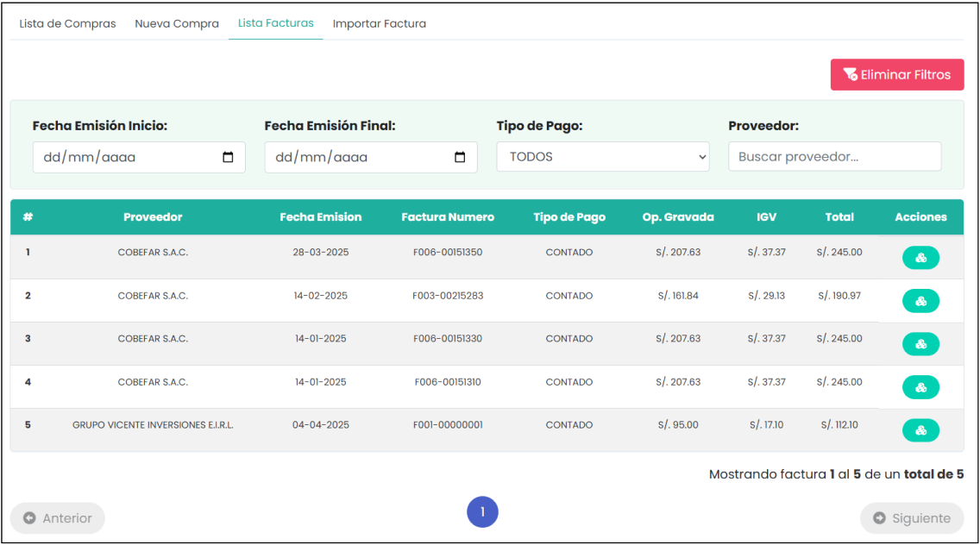This screenshot has height=545, width=980.
Task: Open the Nueva Compra tab
Action: 177,24
